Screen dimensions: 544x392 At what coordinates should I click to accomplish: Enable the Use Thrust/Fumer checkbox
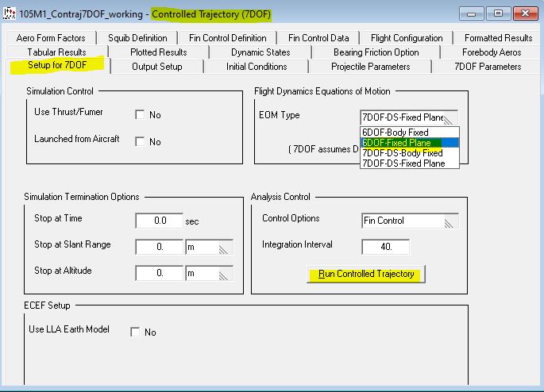point(141,115)
